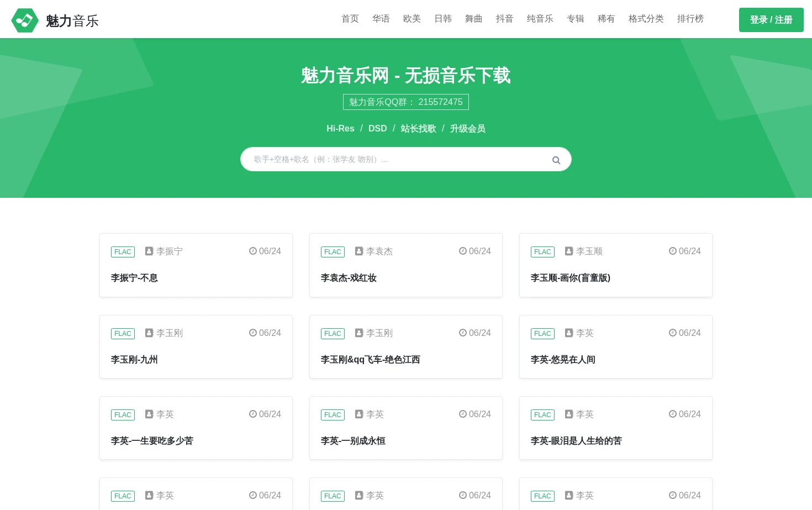Click the FLAC tag on 李玉刚-九州 card
812x510 pixels.
pos(123,334)
